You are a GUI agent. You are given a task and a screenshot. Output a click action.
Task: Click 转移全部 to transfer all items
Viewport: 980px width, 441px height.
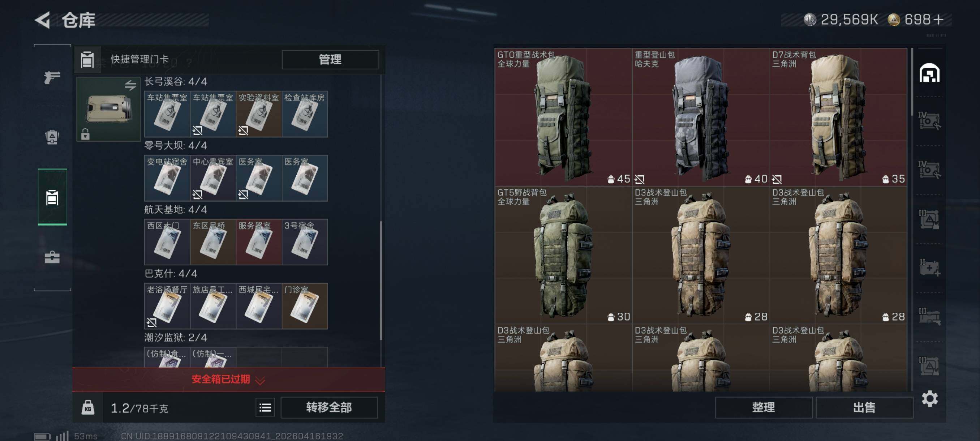(329, 407)
